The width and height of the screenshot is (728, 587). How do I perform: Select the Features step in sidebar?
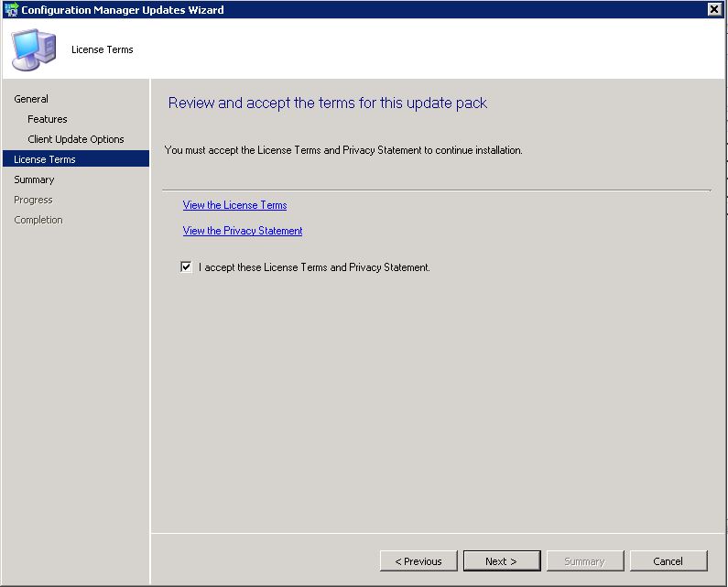[x=48, y=119]
